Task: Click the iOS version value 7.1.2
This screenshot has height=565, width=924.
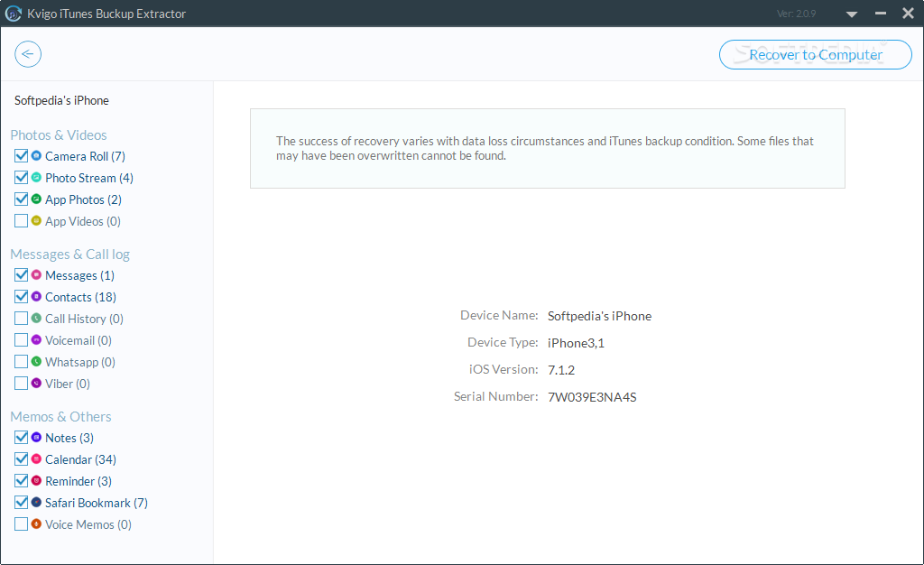Action: [561, 370]
